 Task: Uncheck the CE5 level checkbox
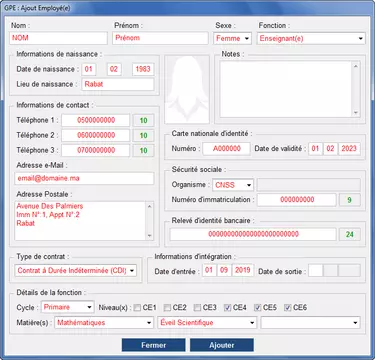click(x=257, y=307)
